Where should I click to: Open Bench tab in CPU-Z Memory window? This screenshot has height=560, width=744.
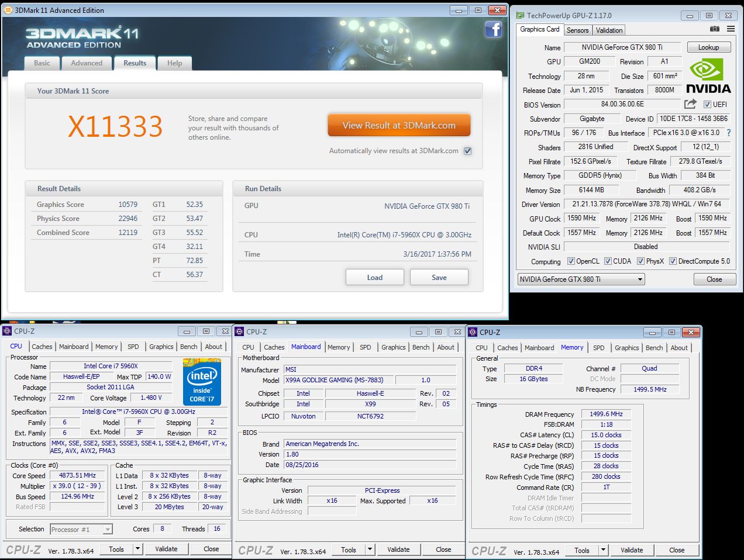655,348
